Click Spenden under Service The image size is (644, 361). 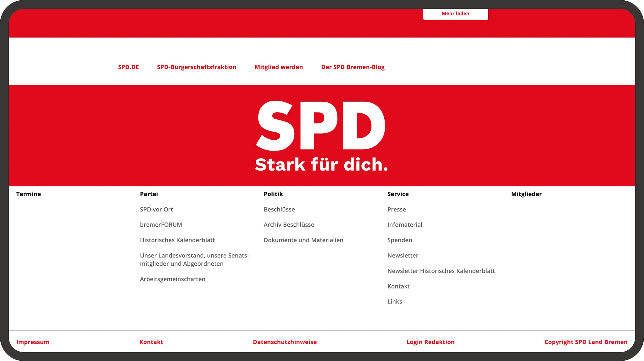click(x=400, y=240)
